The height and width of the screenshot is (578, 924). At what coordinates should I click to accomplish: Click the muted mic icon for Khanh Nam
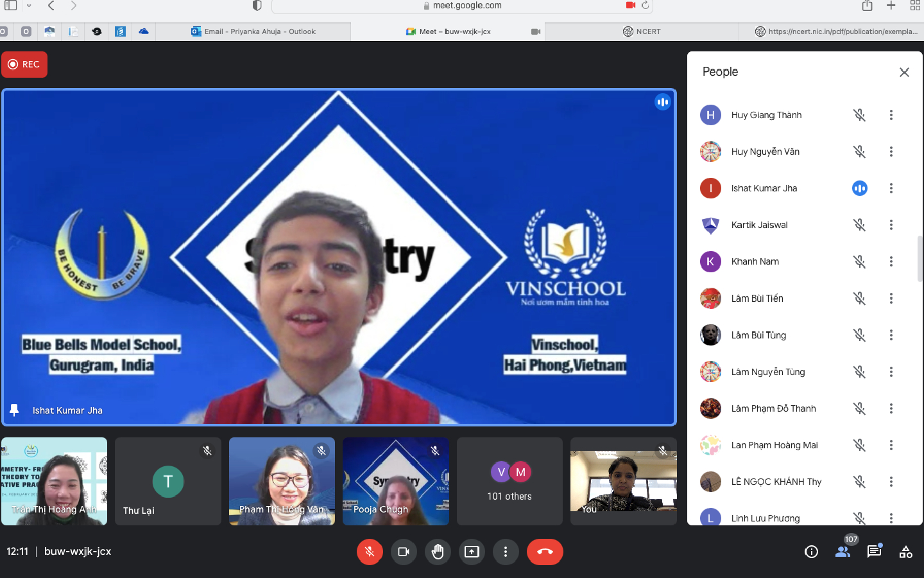coord(859,261)
